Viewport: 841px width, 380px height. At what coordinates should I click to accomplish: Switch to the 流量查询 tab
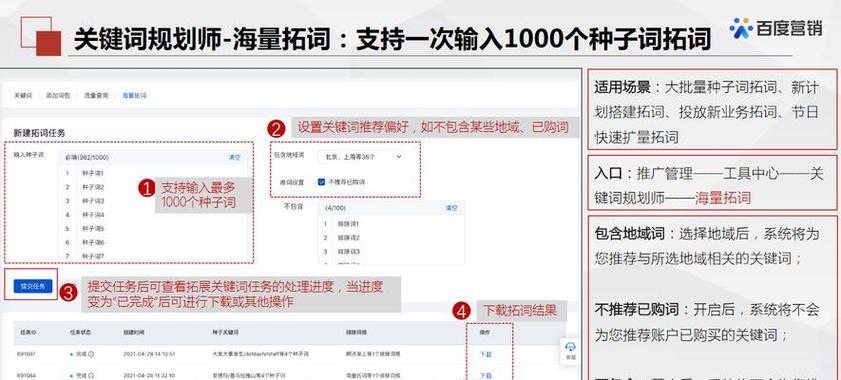click(96, 96)
